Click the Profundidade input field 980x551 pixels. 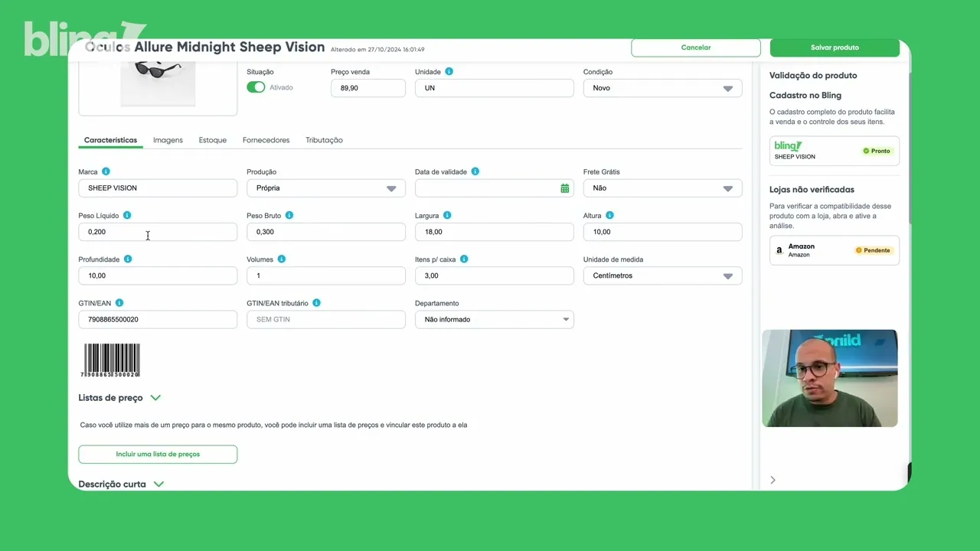[x=158, y=275]
